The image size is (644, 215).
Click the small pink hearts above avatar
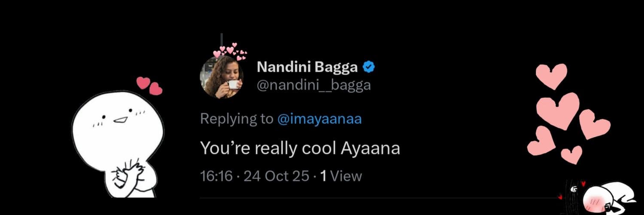pyautogui.click(x=231, y=50)
